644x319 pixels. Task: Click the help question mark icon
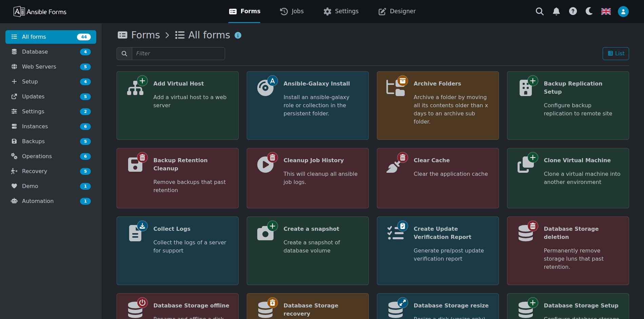pyautogui.click(x=573, y=11)
